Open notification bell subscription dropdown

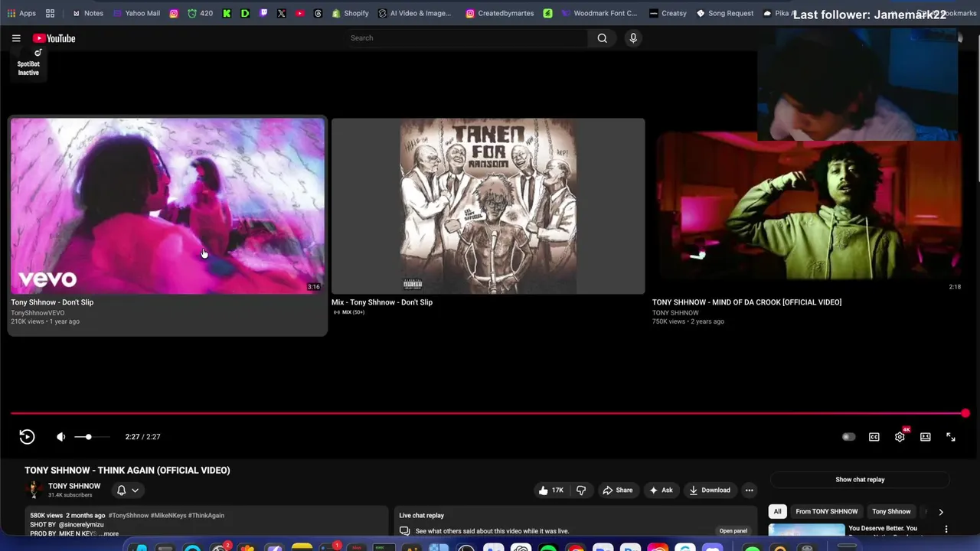click(128, 491)
